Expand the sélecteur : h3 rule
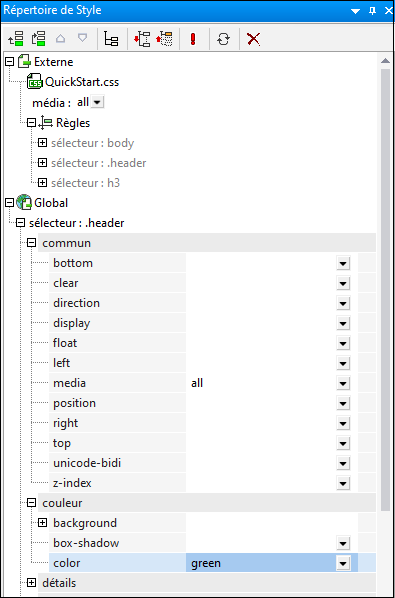The image size is (395, 598). 43,183
